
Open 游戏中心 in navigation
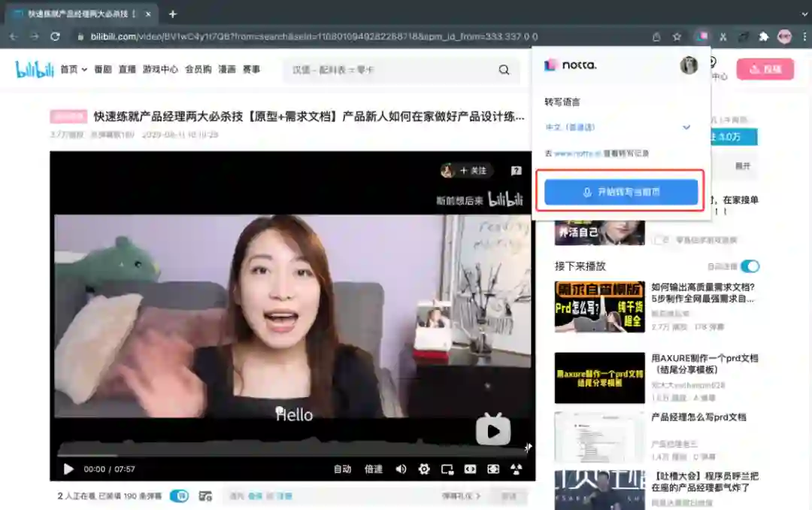[x=160, y=69]
